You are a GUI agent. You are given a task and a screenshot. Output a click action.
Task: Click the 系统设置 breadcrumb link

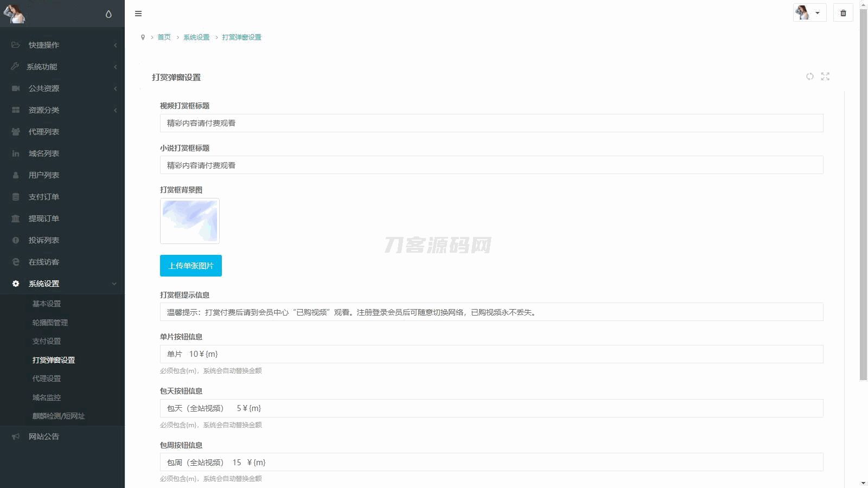pyautogui.click(x=196, y=37)
